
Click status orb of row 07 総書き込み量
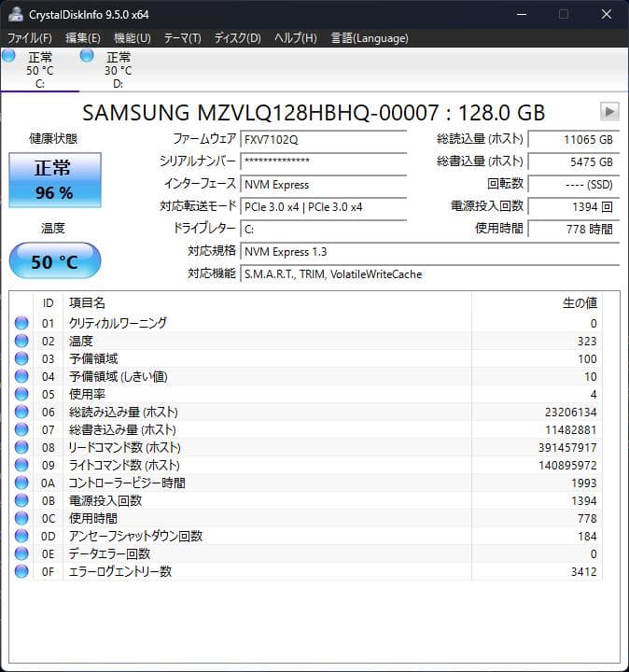pyautogui.click(x=21, y=429)
